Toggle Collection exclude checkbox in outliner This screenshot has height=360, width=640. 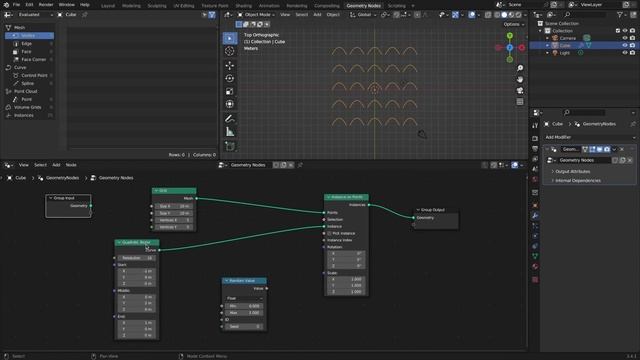point(618,31)
